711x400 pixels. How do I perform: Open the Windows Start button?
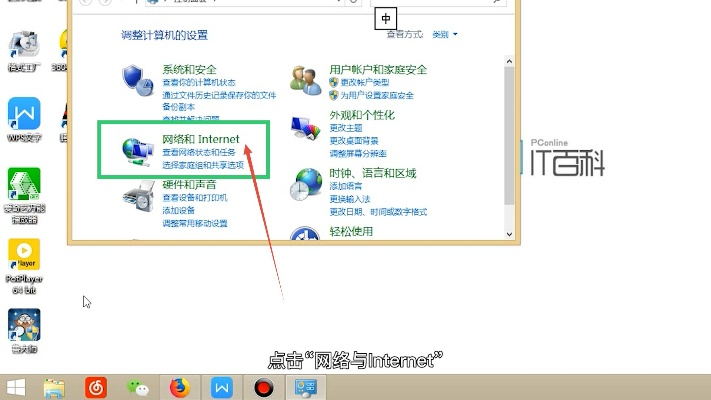pyautogui.click(x=17, y=386)
